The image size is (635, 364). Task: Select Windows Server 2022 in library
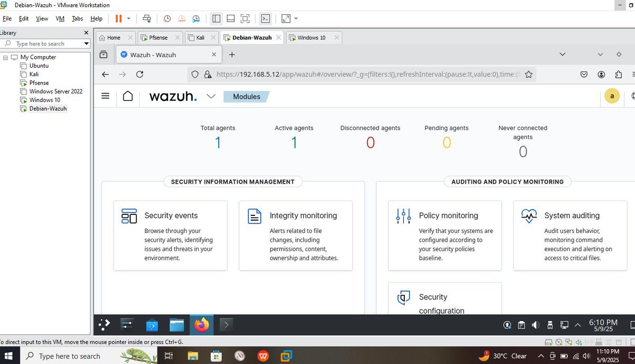[x=56, y=91]
